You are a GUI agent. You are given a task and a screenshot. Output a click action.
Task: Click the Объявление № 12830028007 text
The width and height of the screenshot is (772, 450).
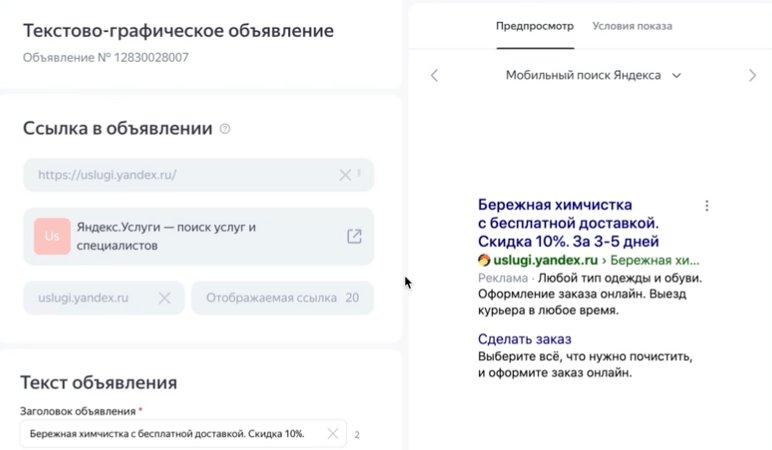click(x=106, y=58)
